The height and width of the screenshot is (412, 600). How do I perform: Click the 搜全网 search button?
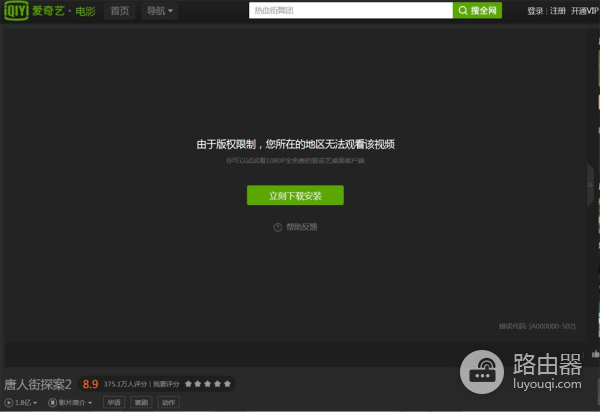(x=477, y=10)
